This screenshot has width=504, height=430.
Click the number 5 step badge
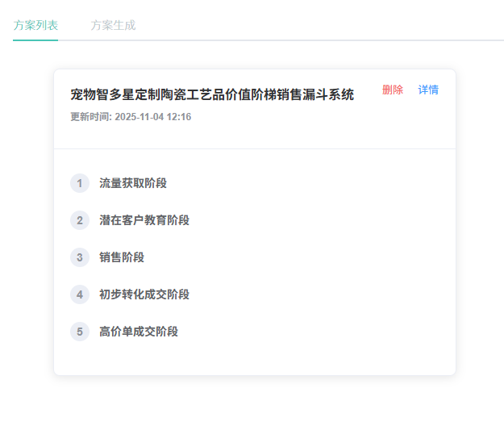(x=79, y=332)
